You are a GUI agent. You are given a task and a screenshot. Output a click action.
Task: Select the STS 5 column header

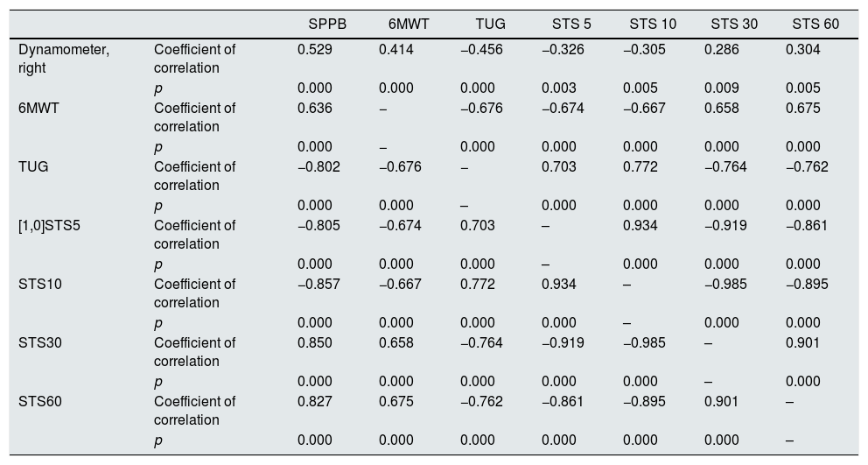[x=571, y=24]
